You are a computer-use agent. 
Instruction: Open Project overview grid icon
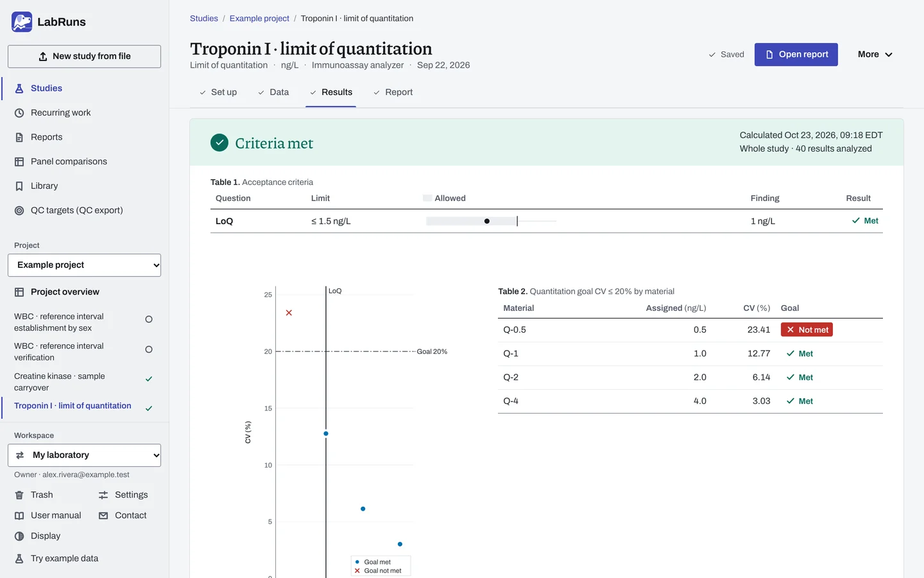pyautogui.click(x=19, y=292)
